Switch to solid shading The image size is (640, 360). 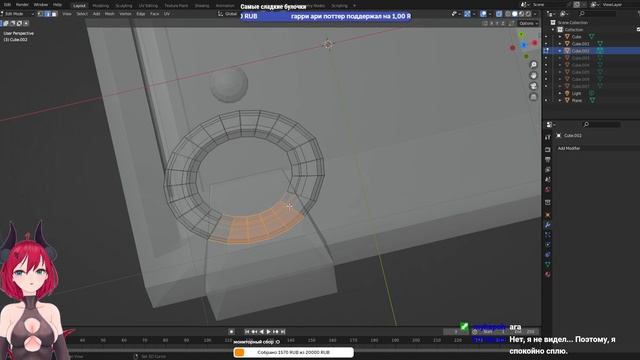pos(515,14)
